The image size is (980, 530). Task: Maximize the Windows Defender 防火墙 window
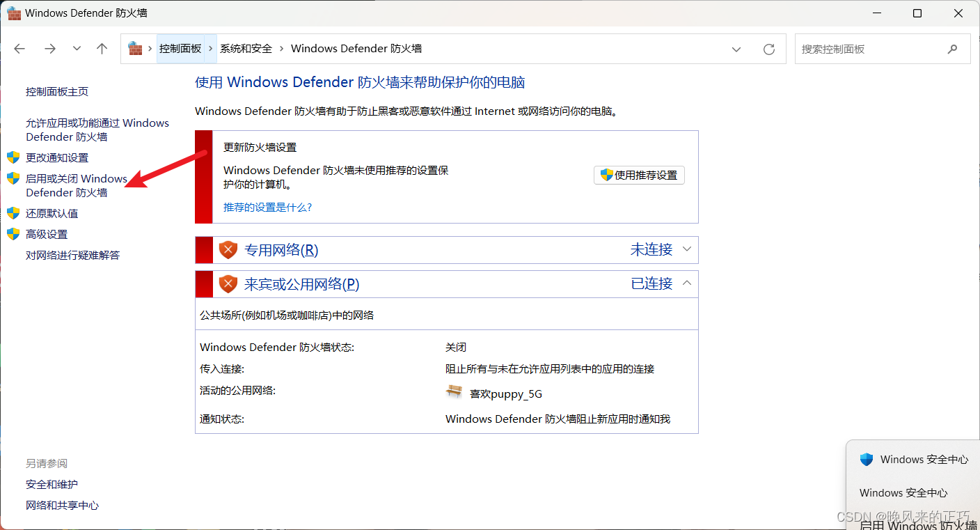(x=917, y=13)
